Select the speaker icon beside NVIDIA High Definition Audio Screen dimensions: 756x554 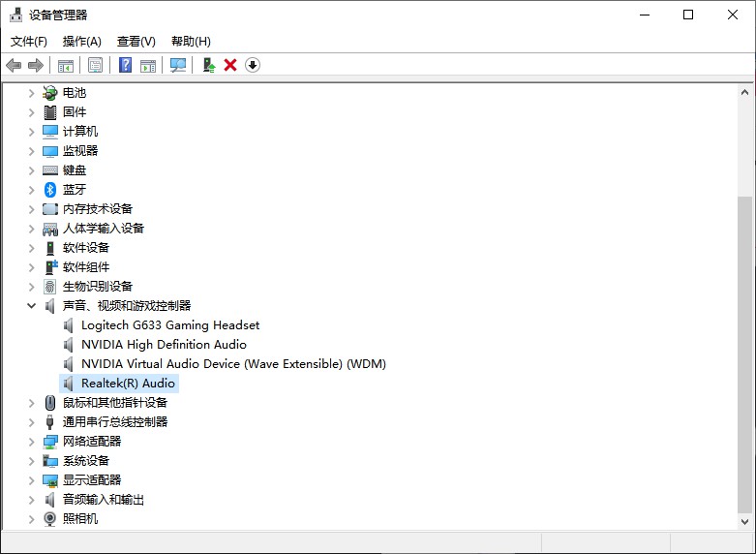(x=69, y=345)
